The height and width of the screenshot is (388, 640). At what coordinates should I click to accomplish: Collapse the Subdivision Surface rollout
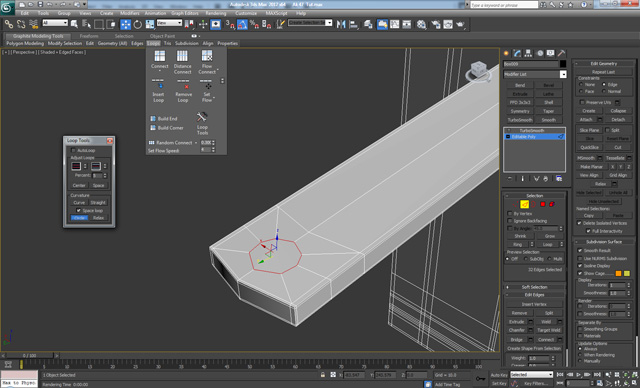coord(604,242)
